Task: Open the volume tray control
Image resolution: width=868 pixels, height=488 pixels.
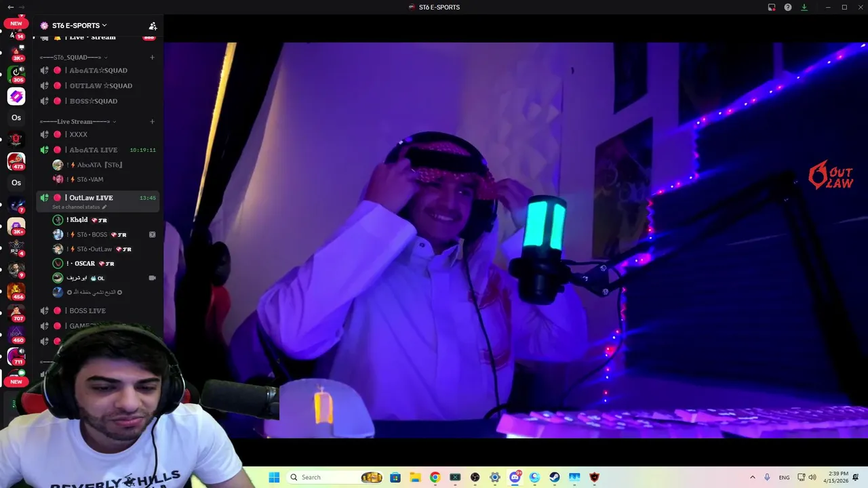Action: [x=812, y=477]
